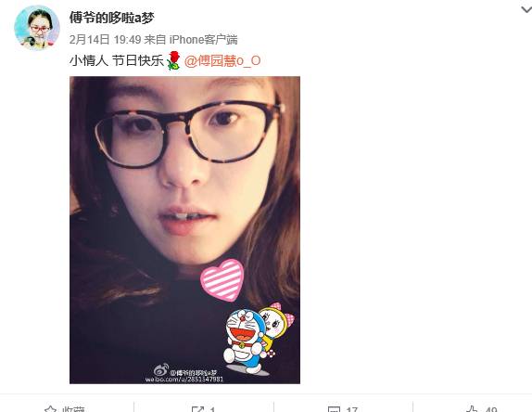Screen dimensions: 532x412
Task: Click the comment count 17
Action: [x=352, y=409]
